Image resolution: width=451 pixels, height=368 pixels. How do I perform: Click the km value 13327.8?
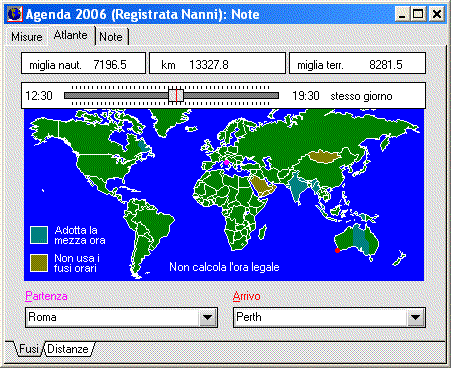point(209,65)
